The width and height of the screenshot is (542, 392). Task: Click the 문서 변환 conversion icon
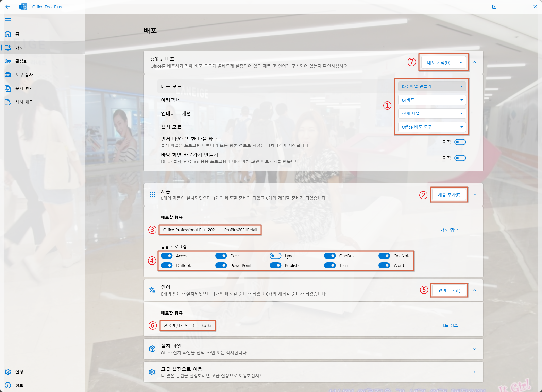point(8,88)
